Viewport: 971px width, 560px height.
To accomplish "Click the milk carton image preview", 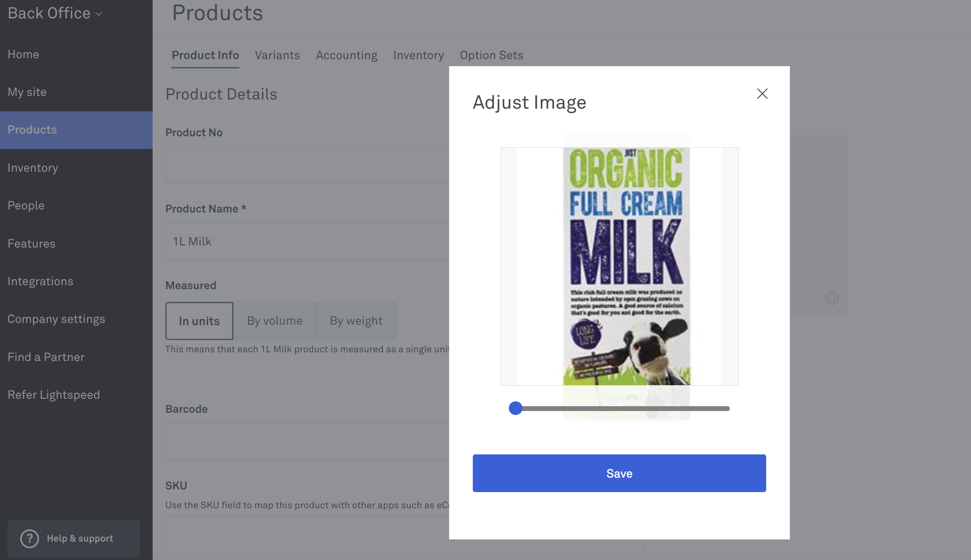I will tap(626, 266).
